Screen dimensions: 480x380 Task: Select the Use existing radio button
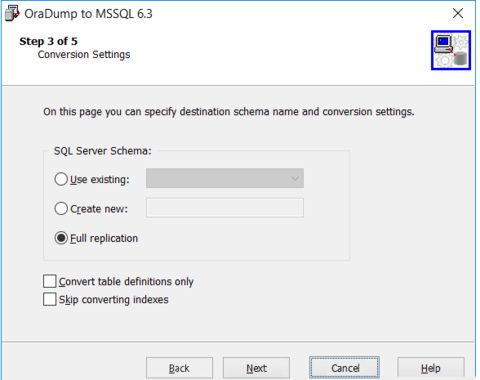pyautogui.click(x=61, y=179)
